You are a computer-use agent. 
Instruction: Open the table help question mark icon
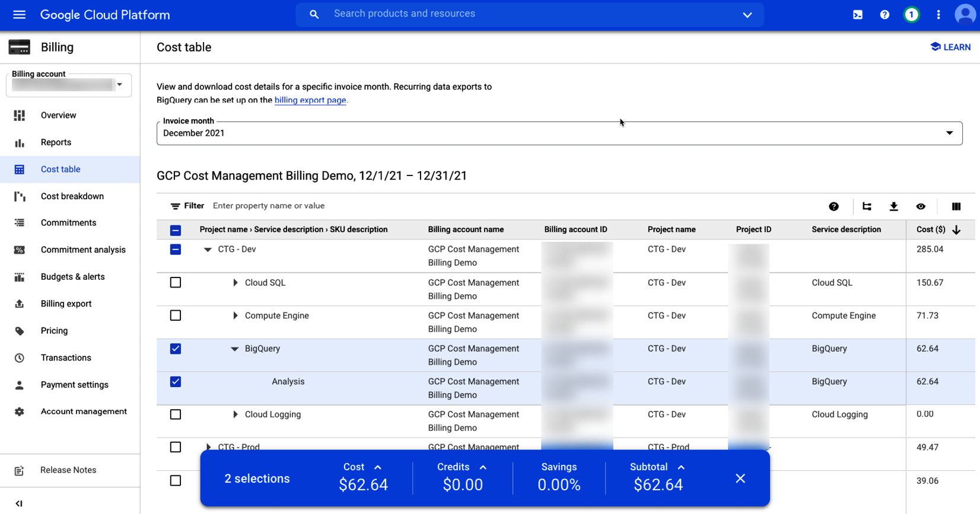834,206
